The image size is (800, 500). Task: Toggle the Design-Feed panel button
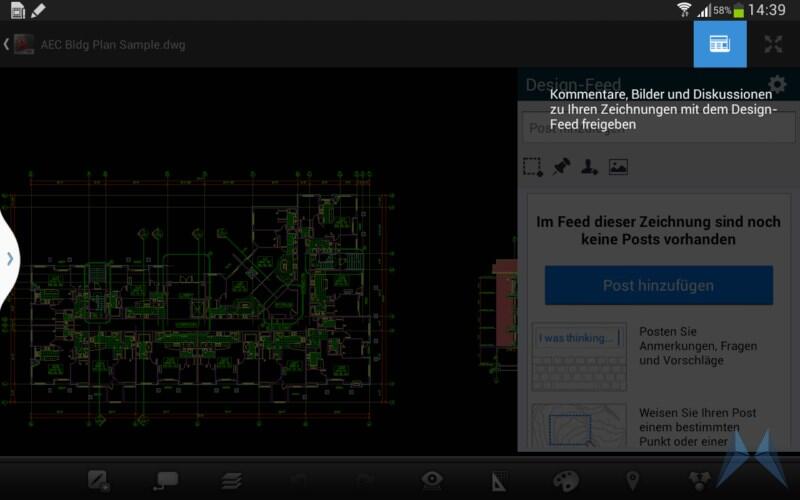[720, 44]
